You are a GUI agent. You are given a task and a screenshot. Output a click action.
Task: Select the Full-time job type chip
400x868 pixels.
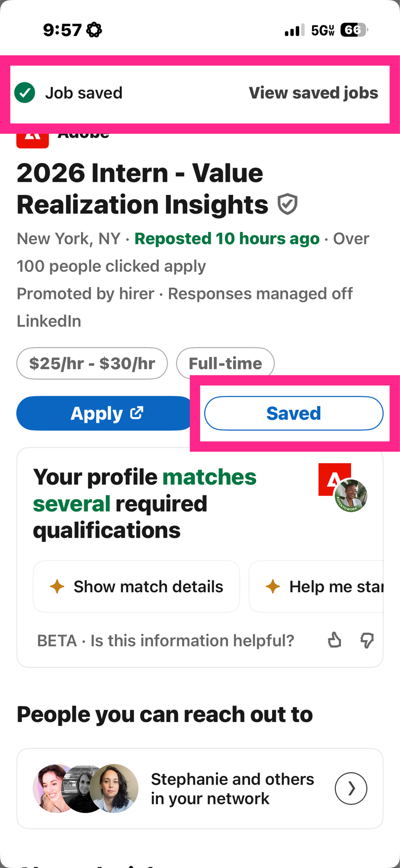[225, 363]
